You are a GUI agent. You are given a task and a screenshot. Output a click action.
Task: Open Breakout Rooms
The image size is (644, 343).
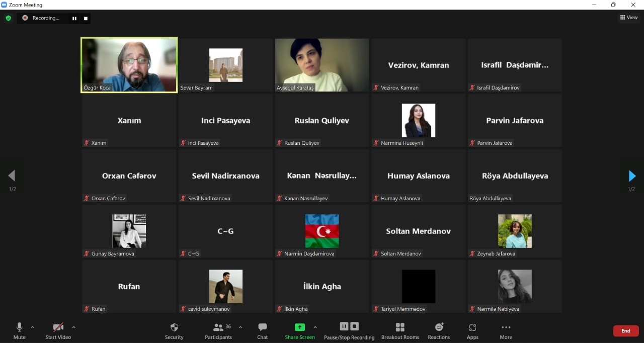click(x=400, y=330)
